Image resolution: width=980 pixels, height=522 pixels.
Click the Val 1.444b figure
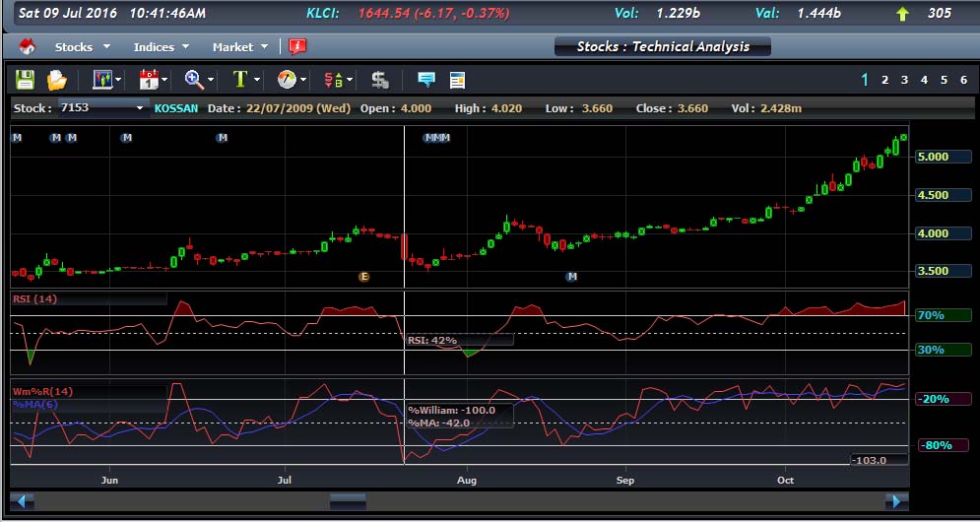[x=818, y=13]
